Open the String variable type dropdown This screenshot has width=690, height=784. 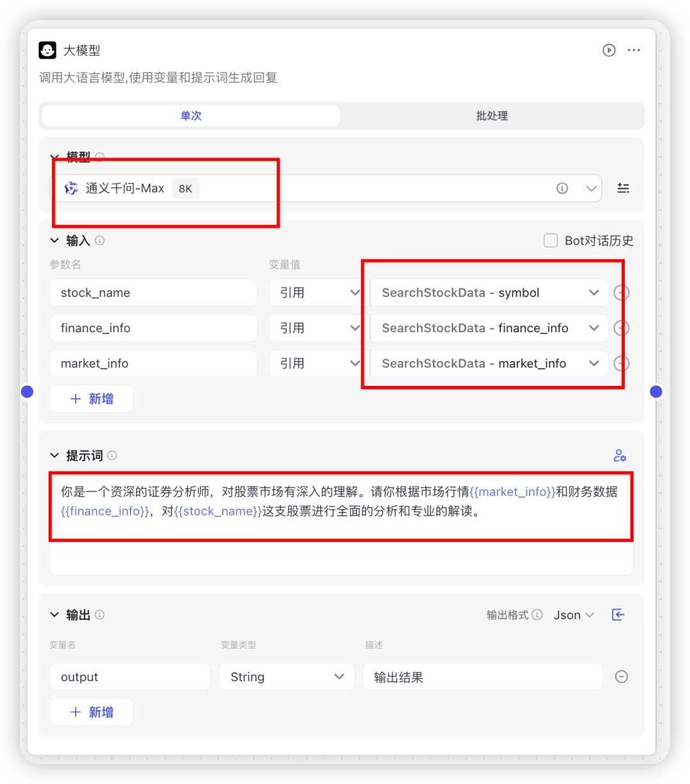287,677
